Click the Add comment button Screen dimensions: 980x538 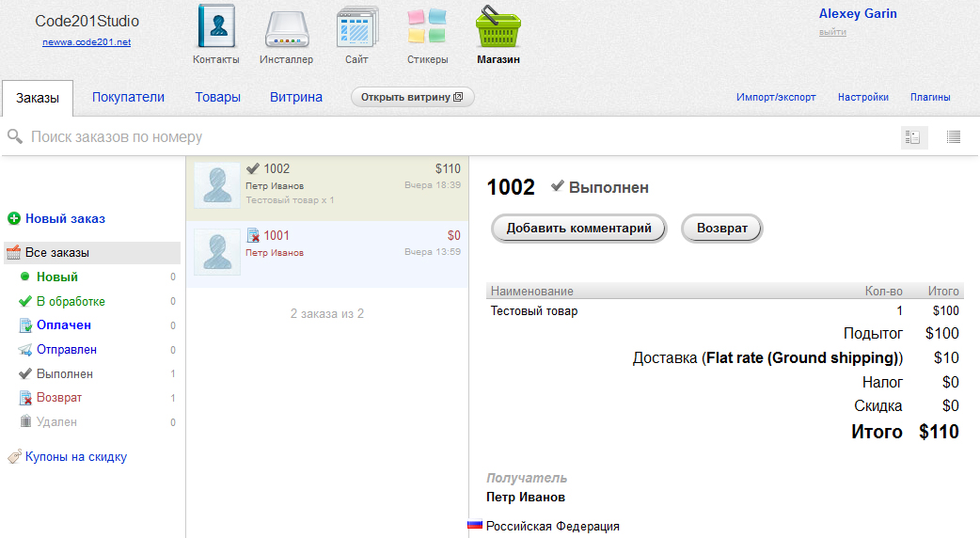pos(578,229)
